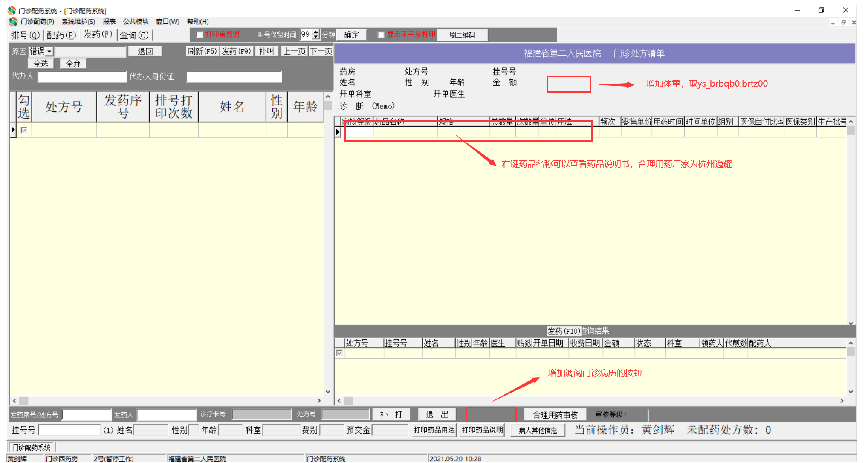Click the row pointer arrow in prescription list
This screenshot has height=463, width=868.
(x=13, y=130)
